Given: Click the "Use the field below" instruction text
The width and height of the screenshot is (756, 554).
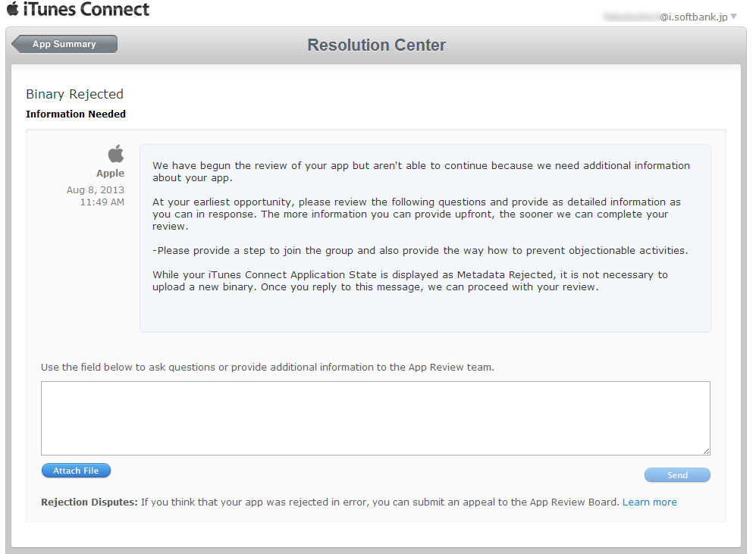Looking at the screenshot, I should 267,367.
